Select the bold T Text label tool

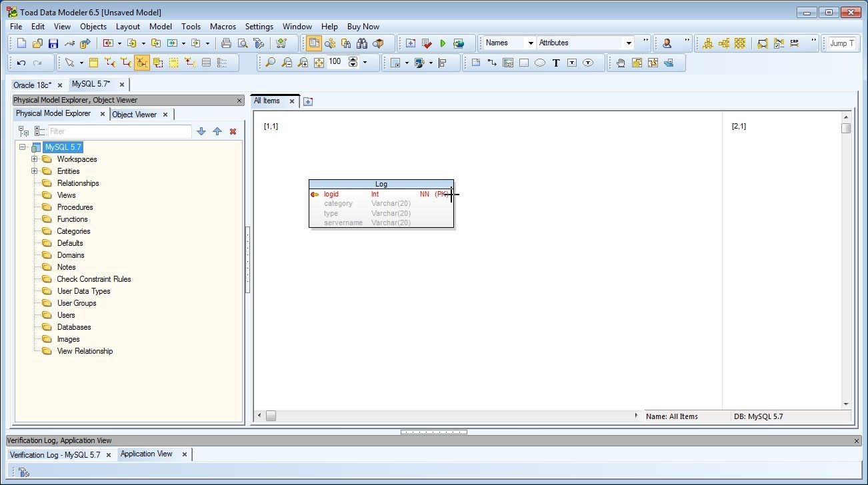click(555, 63)
